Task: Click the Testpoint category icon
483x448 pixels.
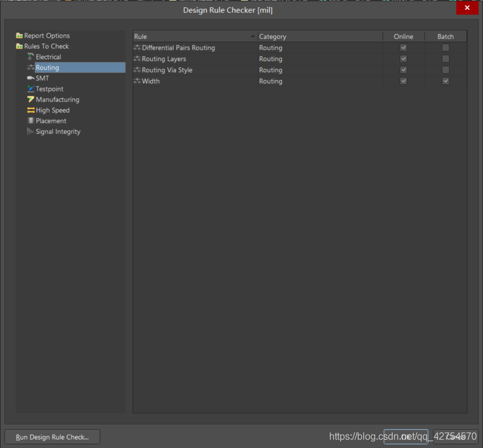Action: click(x=30, y=89)
